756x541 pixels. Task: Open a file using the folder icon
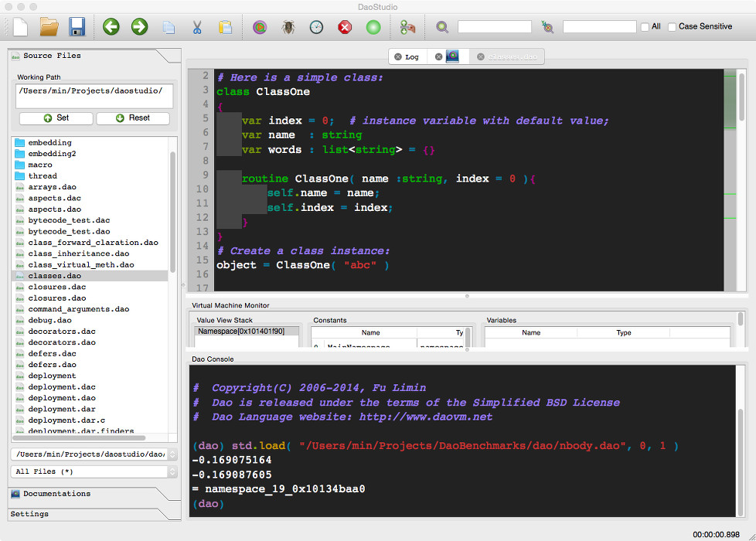49,26
